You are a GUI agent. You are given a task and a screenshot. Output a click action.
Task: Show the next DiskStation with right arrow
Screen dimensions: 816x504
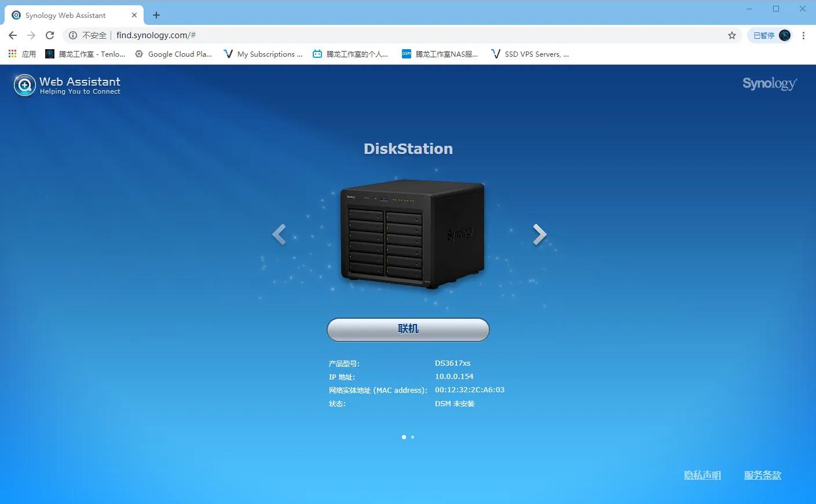539,234
